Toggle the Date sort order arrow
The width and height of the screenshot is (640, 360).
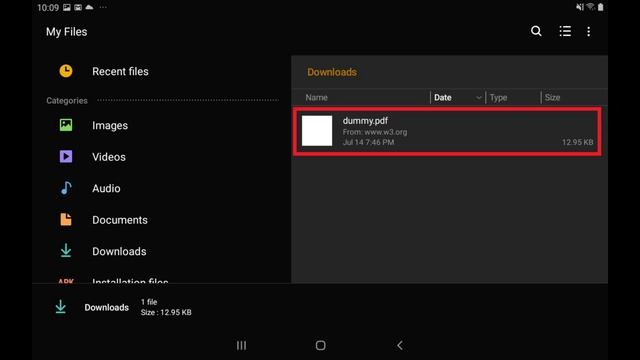coord(478,98)
